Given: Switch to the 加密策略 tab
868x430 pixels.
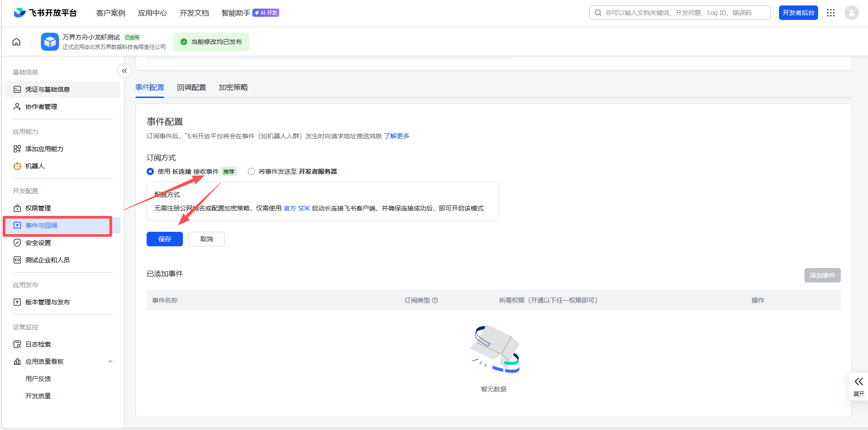Looking at the screenshot, I should click(x=233, y=88).
